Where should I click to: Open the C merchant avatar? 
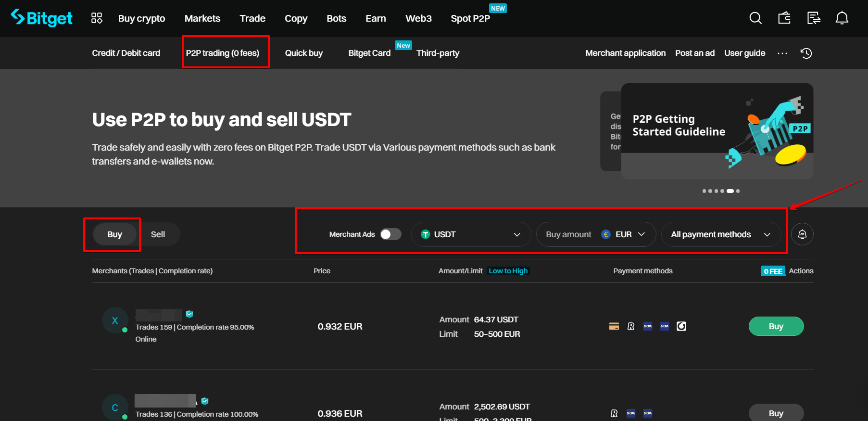115,408
